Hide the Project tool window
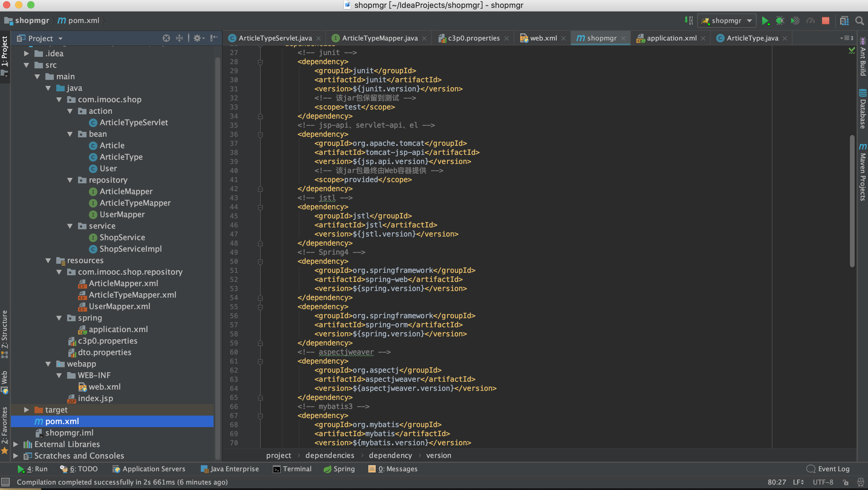868x490 pixels. click(x=214, y=38)
